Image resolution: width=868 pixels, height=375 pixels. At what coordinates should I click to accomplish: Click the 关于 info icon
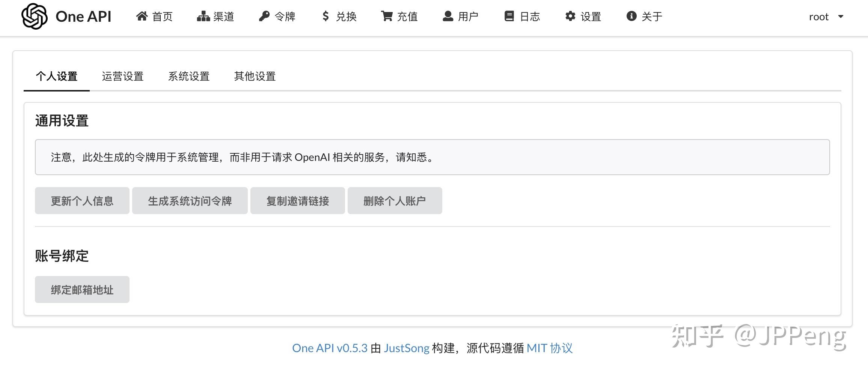pos(631,16)
